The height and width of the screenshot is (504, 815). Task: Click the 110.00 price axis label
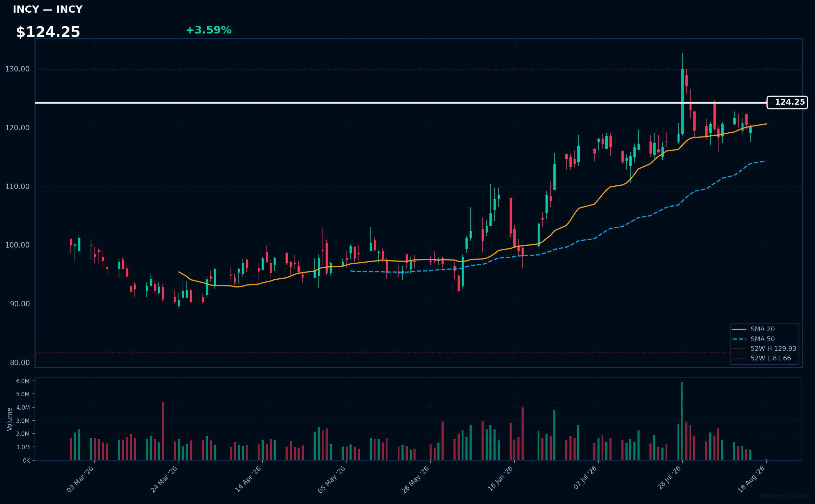17,187
